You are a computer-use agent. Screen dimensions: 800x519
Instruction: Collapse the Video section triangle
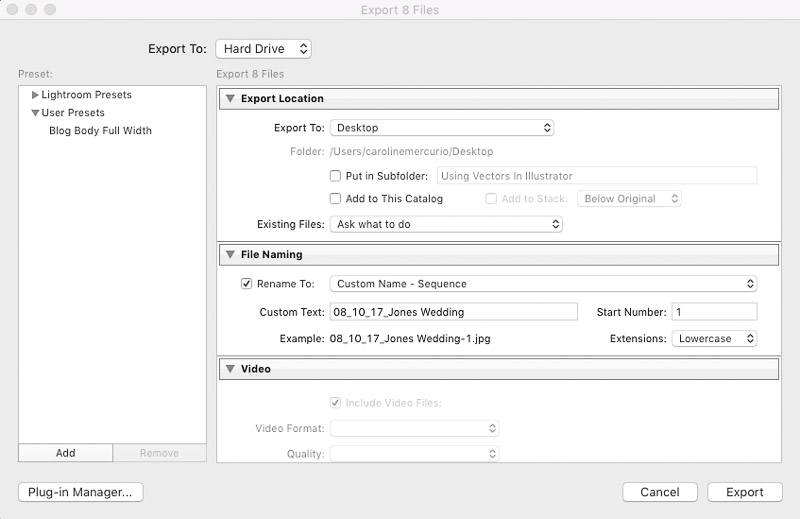click(x=230, y=368)
